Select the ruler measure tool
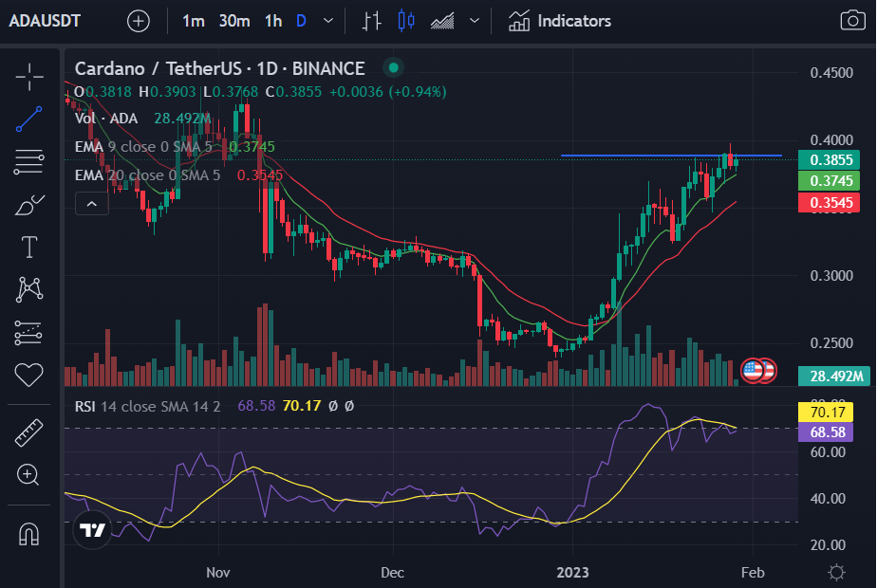Viewport: 877px width, 588px height. pos(29,433)
